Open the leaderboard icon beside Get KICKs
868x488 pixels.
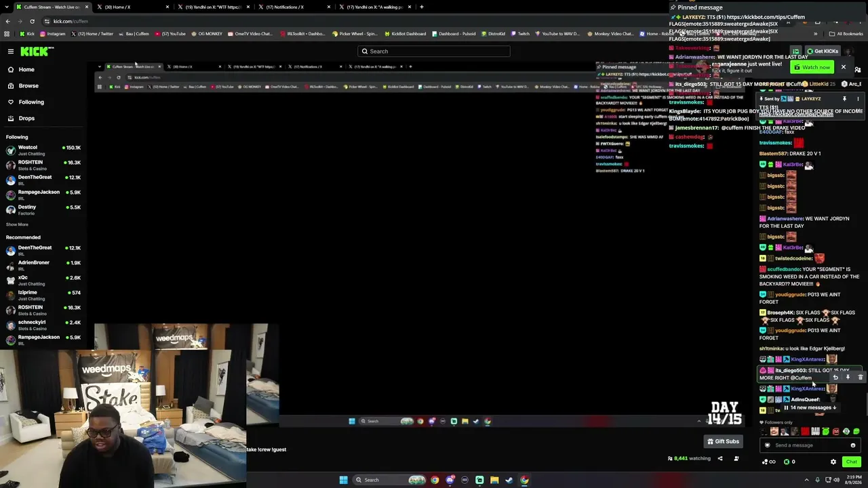pos(795,52)
